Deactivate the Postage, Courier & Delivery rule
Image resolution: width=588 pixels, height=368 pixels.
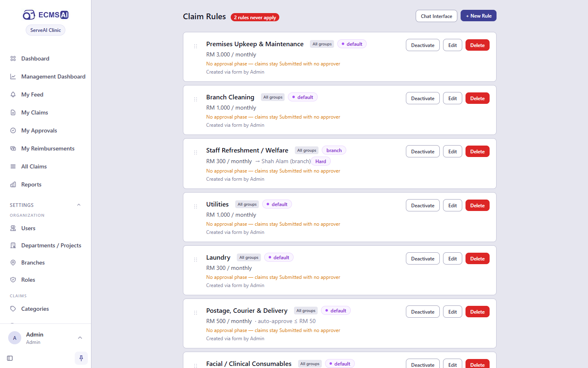[423, 312]
